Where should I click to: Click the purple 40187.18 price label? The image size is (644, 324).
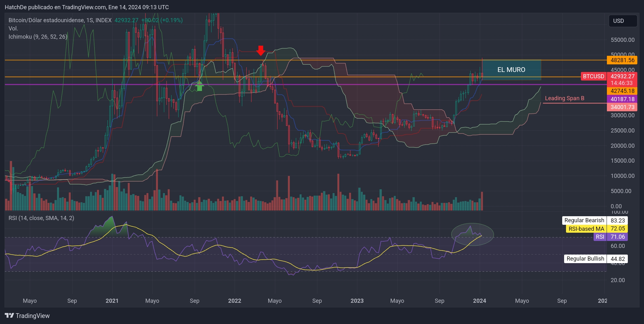tap(622, 99)
